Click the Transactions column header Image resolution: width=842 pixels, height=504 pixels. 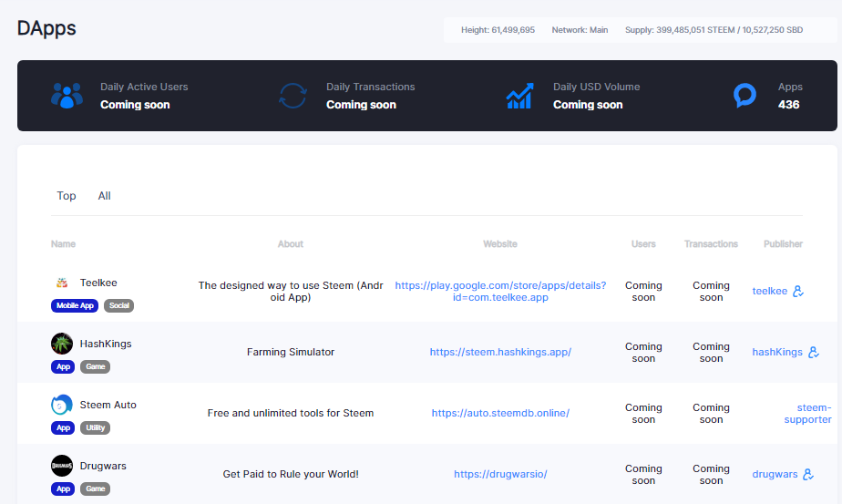point(711,244)
